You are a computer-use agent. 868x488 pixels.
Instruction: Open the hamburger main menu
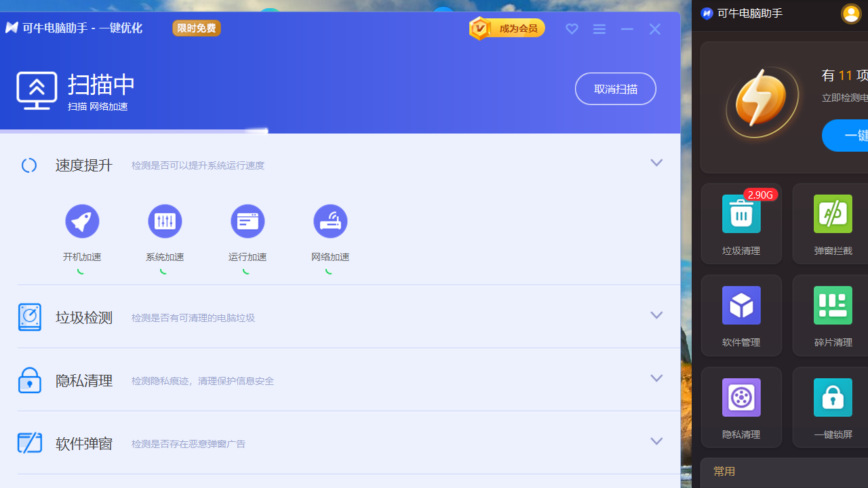599,28
